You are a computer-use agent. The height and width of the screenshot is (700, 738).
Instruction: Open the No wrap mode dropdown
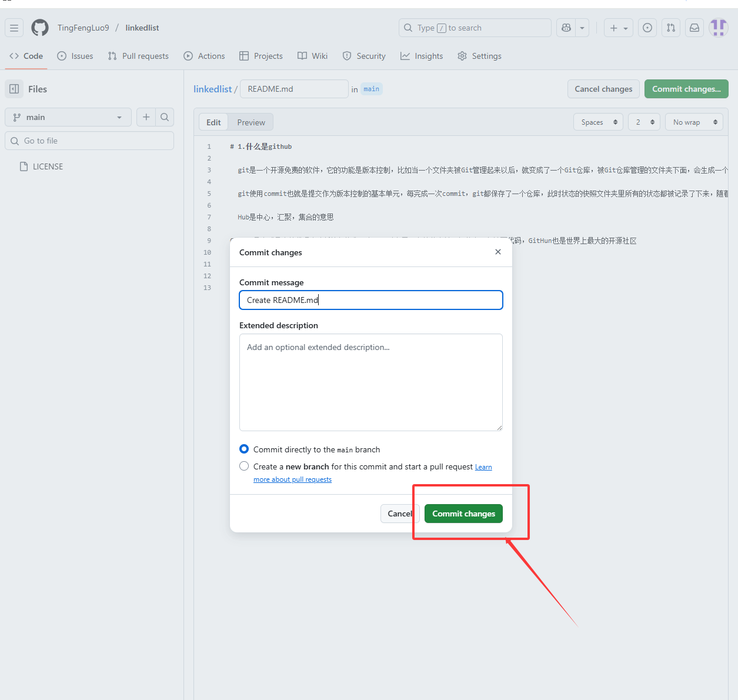click(694, 122)
